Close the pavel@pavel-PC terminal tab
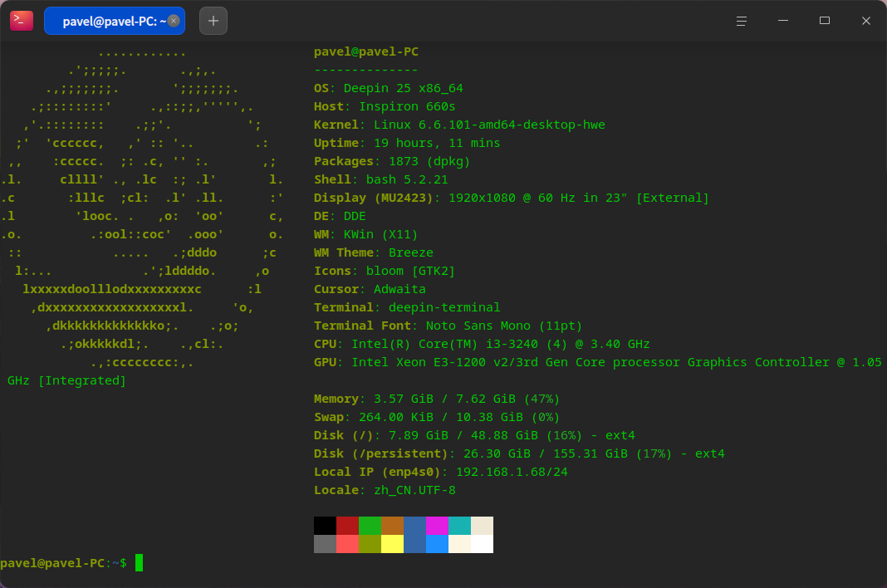 coord(174,21)
